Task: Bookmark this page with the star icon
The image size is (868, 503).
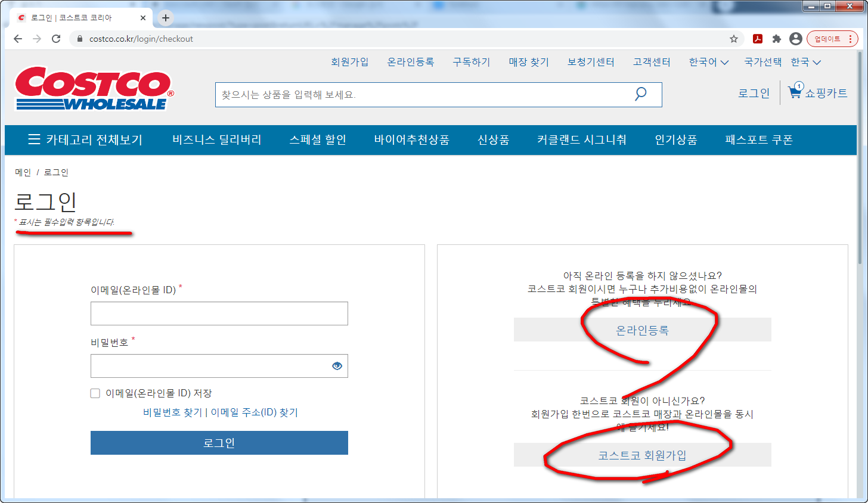Action: tap(734, 39)
